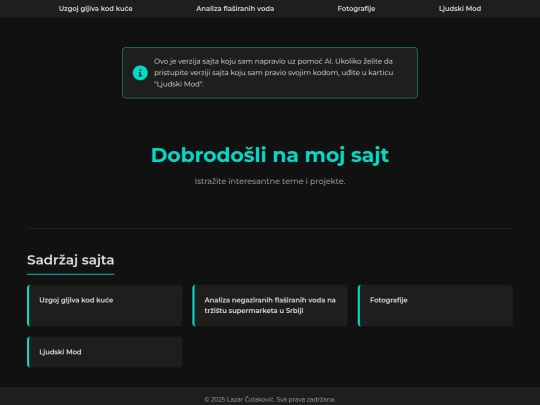Screen dimensions: 540x405
Task: Click the 'Sadržaj sajta' section heading
Action: click(71, 260)
